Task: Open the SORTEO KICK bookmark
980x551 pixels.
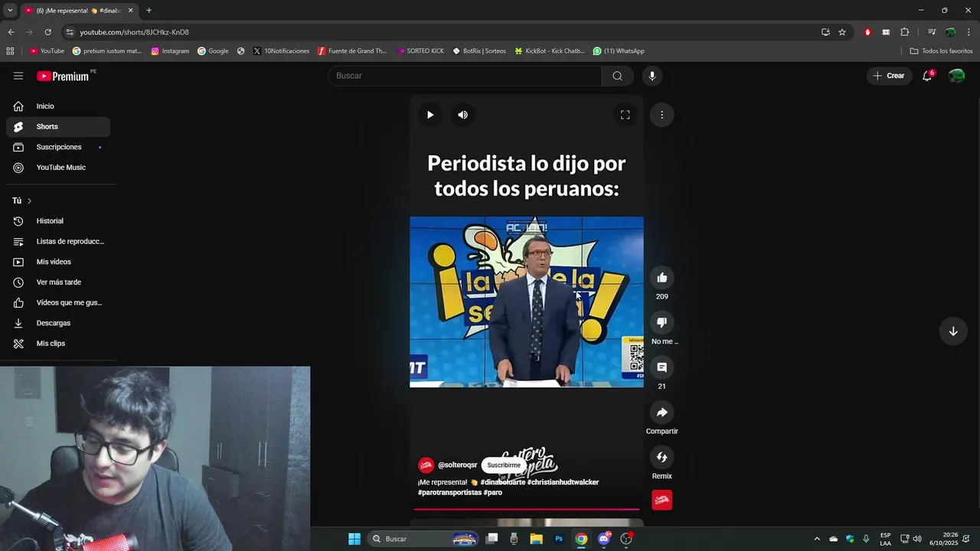Action: [420, 51]
